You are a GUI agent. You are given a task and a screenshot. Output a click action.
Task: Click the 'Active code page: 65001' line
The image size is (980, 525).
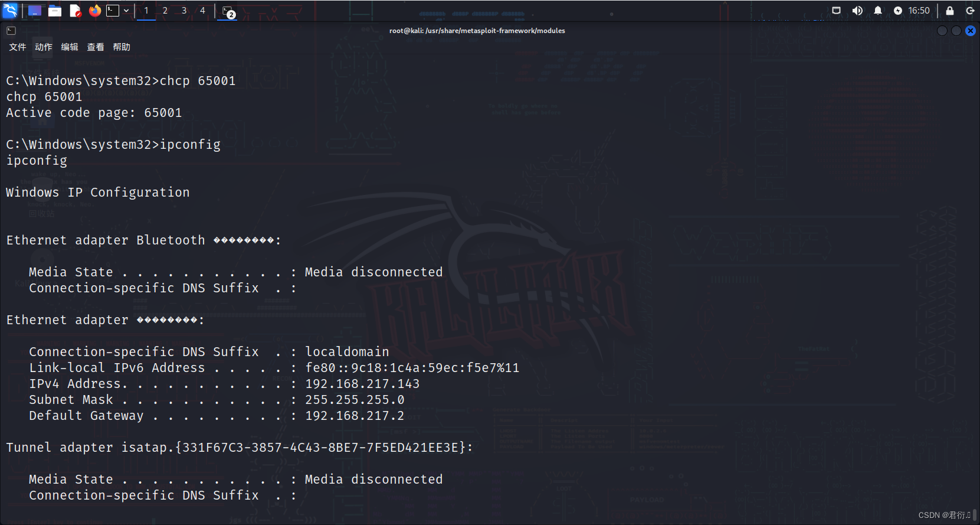94,113
